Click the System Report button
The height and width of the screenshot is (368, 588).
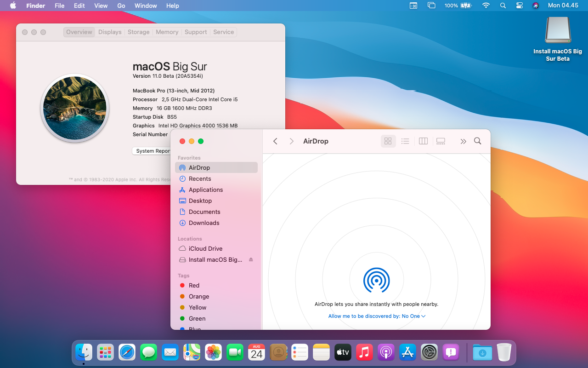(152, 151)
